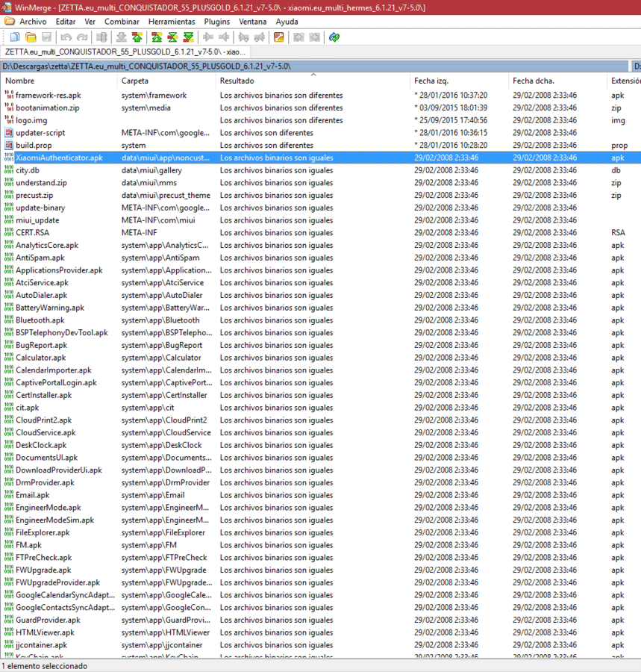Screen dimensions: 641x672
Task: Sort by the Fecha izq. column header
Action: [x=459, y=81]
